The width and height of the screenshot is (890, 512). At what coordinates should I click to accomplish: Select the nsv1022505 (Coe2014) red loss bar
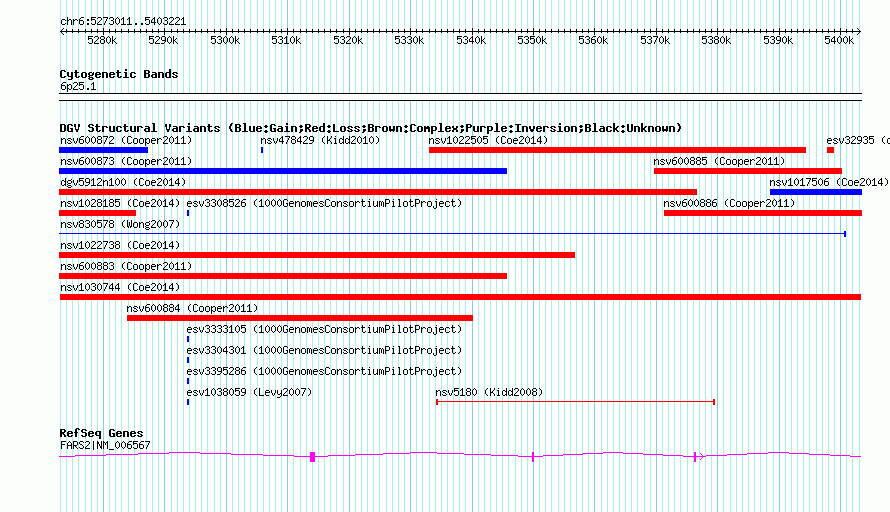(x=617, y=150)
